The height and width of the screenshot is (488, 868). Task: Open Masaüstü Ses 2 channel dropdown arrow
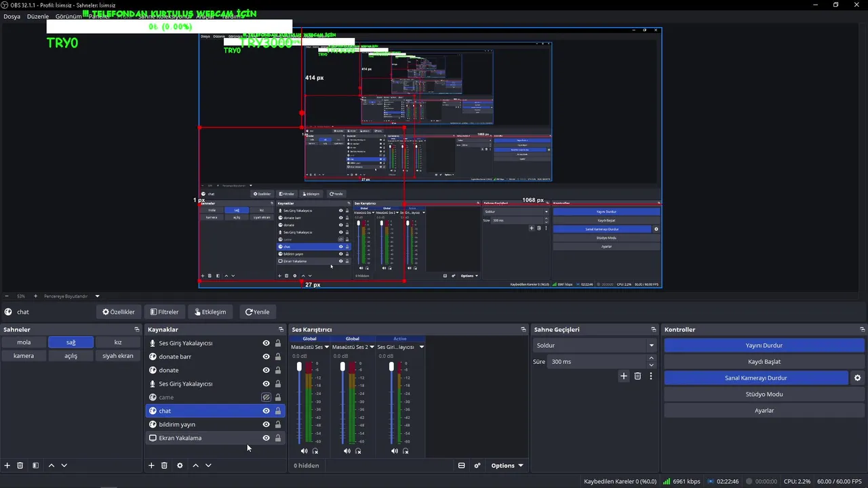pos(372,347)
